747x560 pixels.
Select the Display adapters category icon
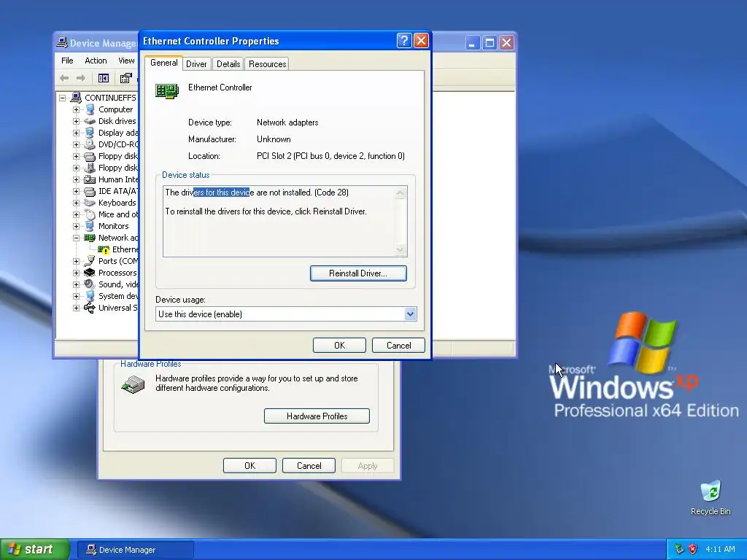point(90,133)
